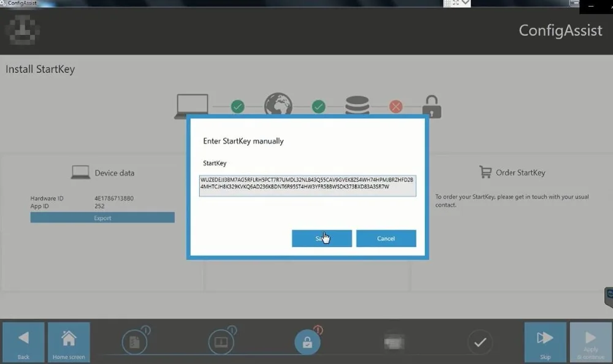613x364 pixels.
Task: Click the grid icon in top toolbar
Action: point(447,3)
